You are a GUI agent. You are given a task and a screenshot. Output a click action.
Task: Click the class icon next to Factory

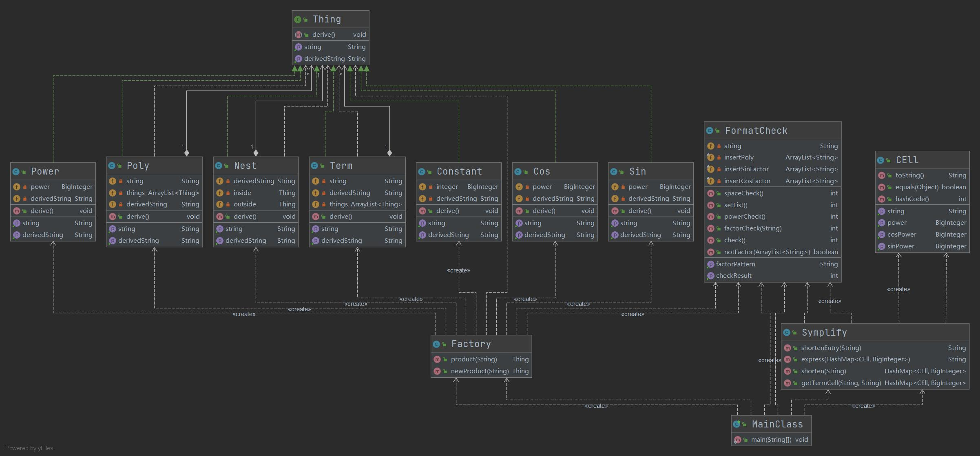[436, 344]
